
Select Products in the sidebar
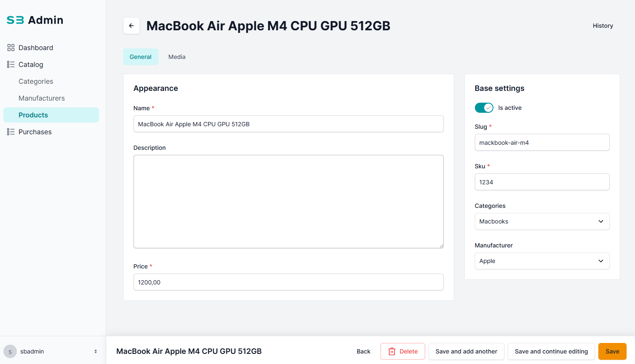pos(51,115)
